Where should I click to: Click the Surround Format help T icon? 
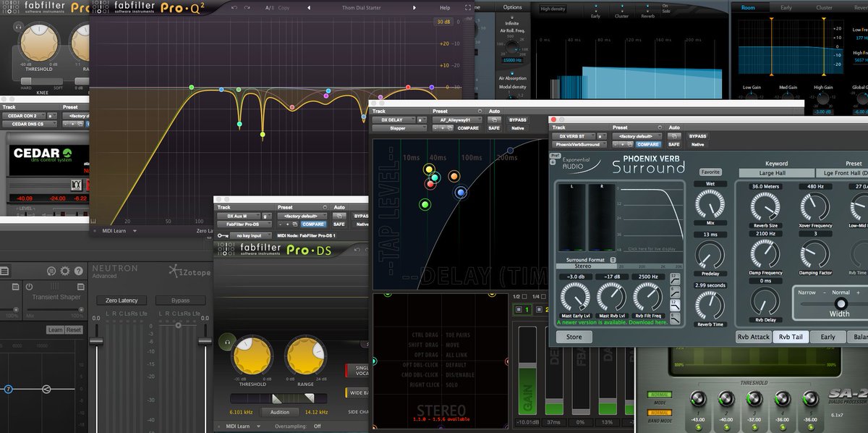(613, 260)
